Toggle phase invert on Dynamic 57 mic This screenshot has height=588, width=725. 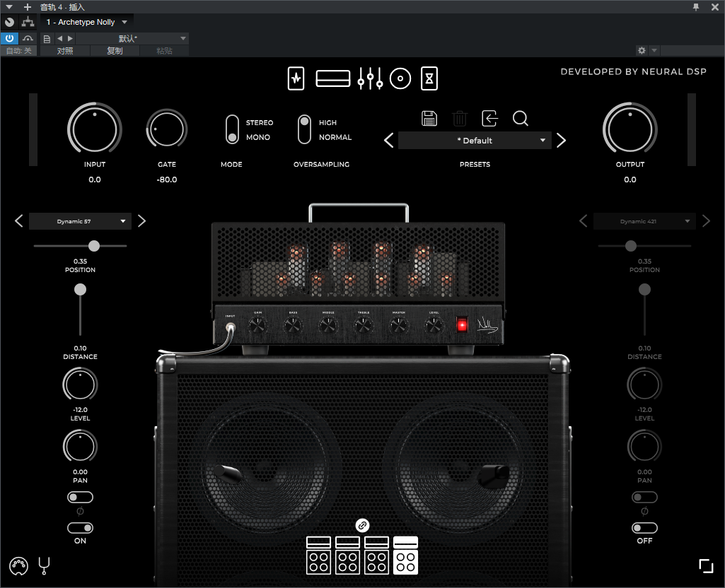click(80, 498)
